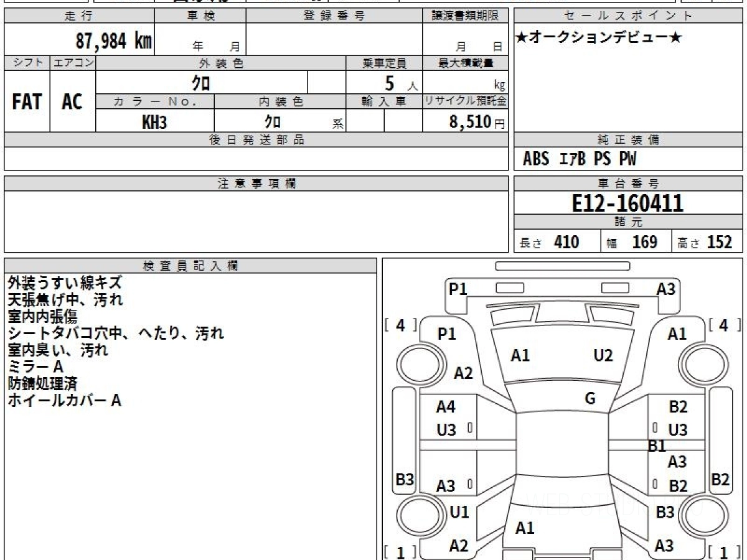This screenshot has width=747, height=560.
Task: Select the 車台番号 header
Action: tap(629, 184)
